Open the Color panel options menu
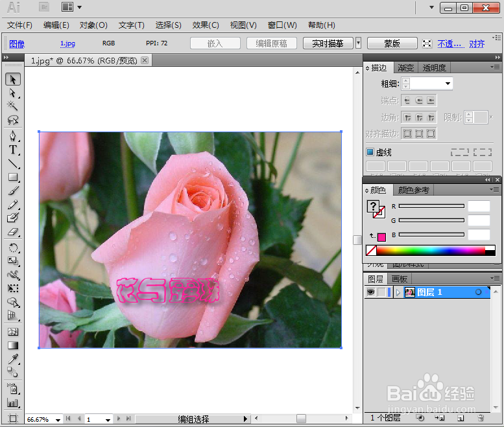The width and height of the screenshot is (504, 427). pos(495,190)
